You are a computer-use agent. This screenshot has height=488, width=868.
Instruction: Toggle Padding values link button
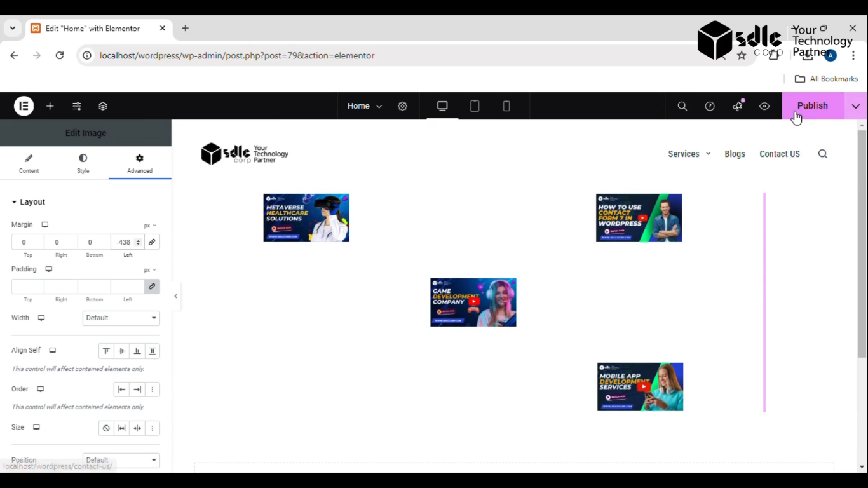tap(152, 287)
